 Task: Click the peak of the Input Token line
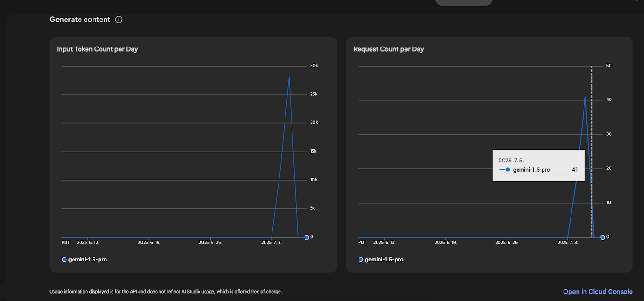click(x=289, y=77)
